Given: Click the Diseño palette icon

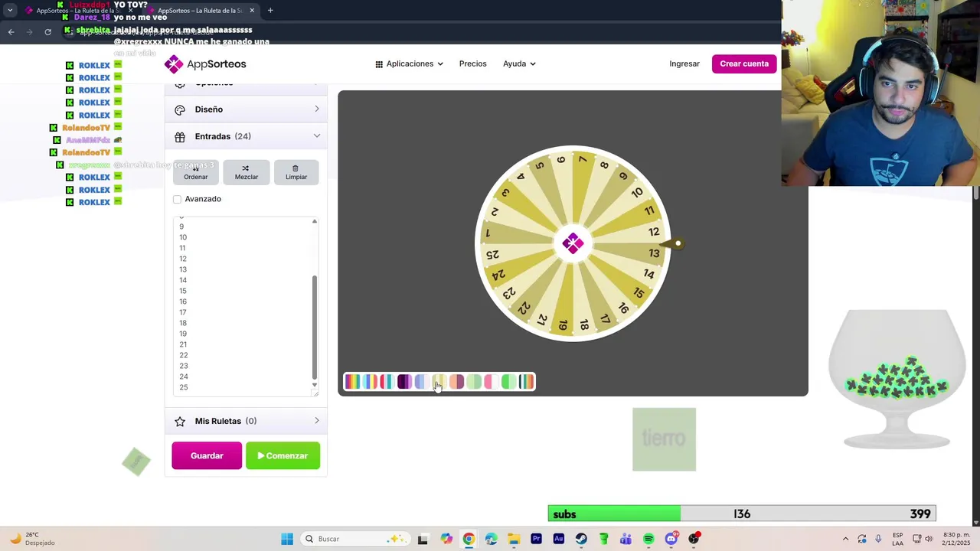Looking at the screenshot, I should (x=180, y=109).
